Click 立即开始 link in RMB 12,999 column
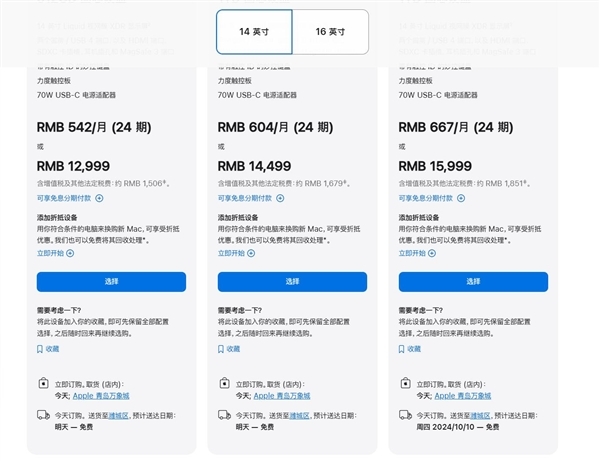This screenshot has width=600, height=461. (x=51, y=253)
